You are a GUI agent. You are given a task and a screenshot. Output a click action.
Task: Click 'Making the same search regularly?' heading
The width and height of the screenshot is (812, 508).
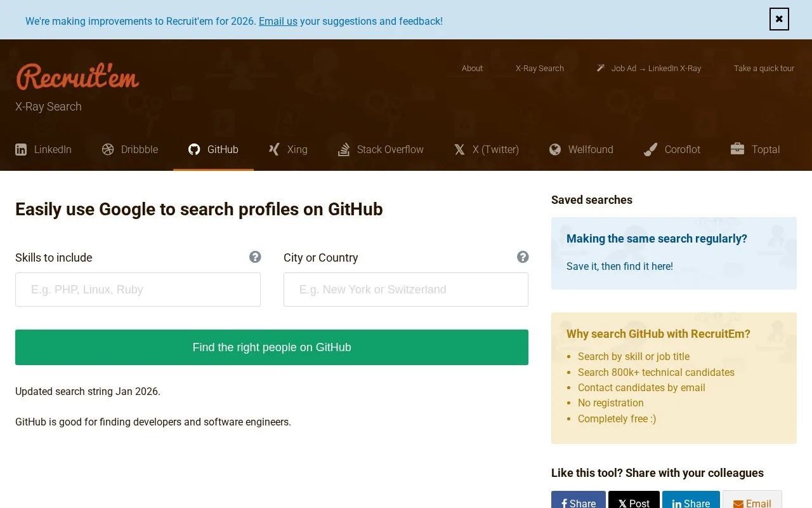(x=657, y=239)
